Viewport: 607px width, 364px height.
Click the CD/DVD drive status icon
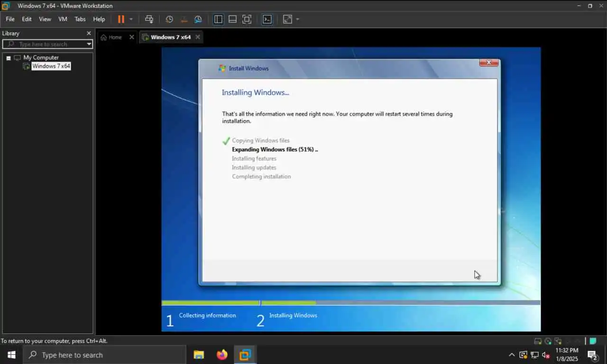[x=548, y=341]
